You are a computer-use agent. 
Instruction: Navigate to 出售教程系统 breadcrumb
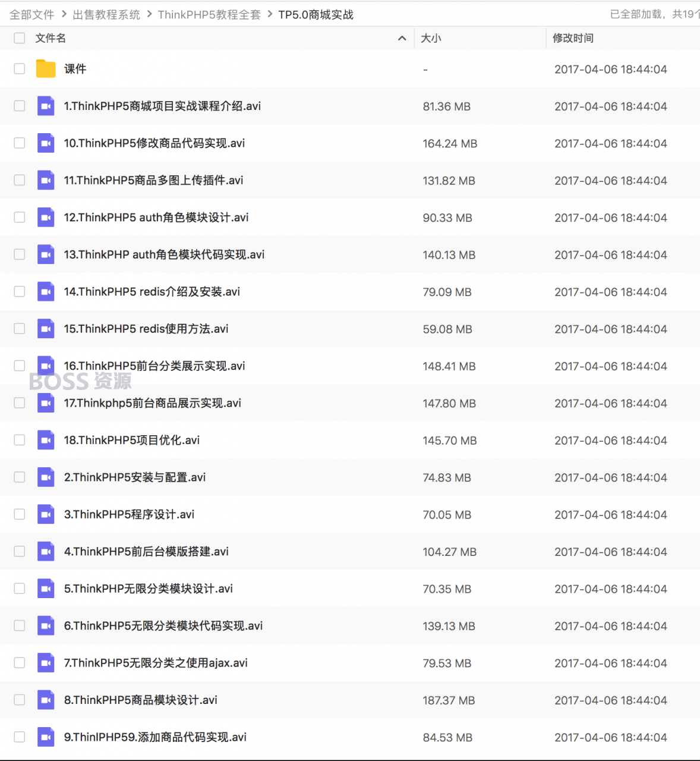[x=106, y=14]
